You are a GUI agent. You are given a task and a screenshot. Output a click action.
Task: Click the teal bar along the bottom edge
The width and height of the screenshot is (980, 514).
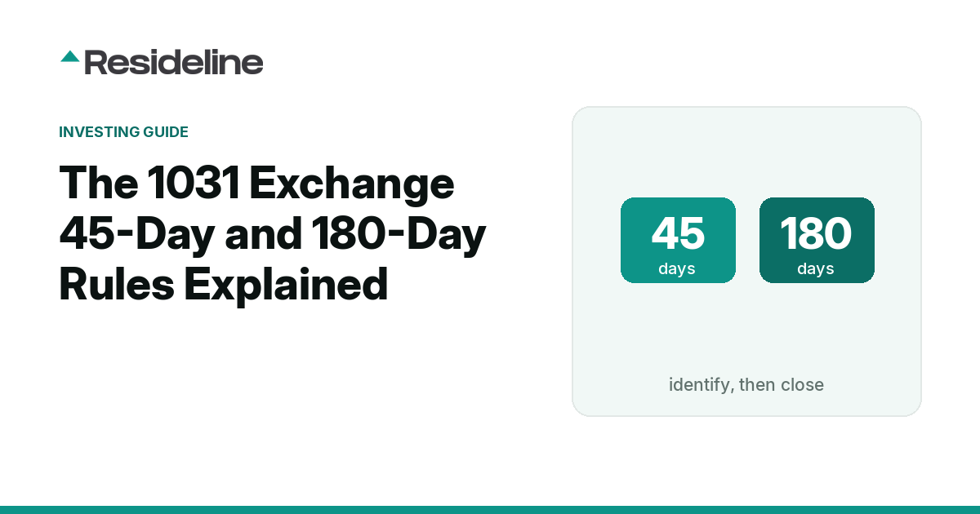pyautogui.click(x=490, y=509)
